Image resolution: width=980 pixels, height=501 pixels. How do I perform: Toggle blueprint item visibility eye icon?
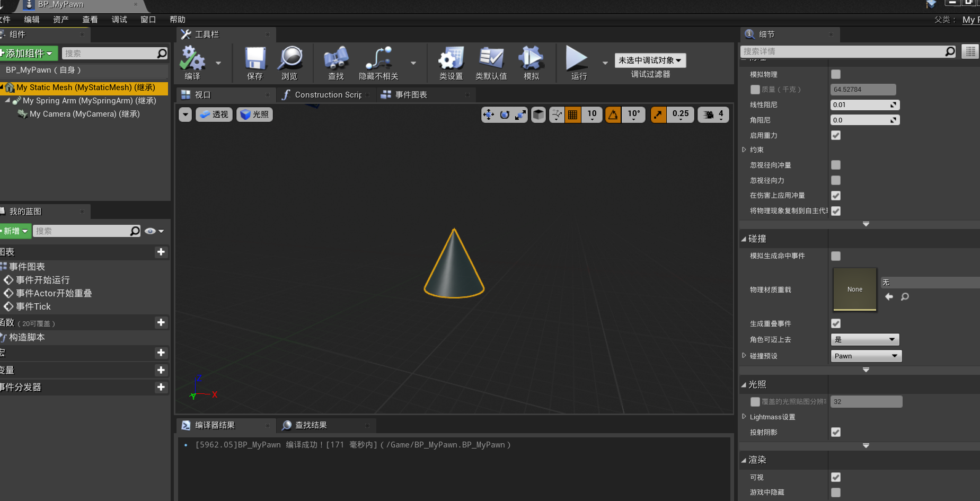[x=151, y=231]
